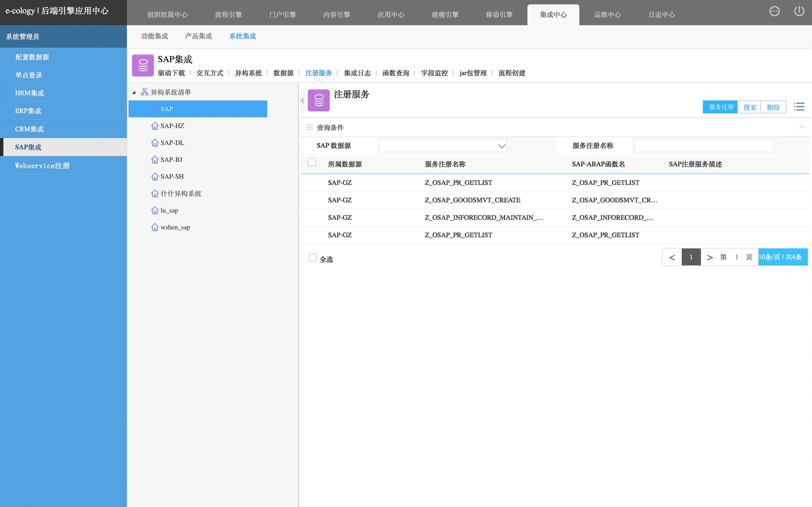Open Webservice注册 in the sidebar

[42, 166]
